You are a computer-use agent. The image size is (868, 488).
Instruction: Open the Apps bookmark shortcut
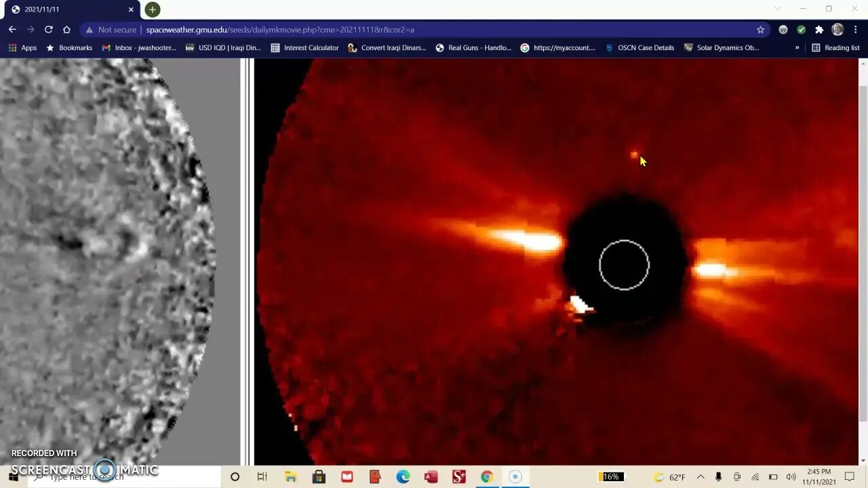point(22,48)
